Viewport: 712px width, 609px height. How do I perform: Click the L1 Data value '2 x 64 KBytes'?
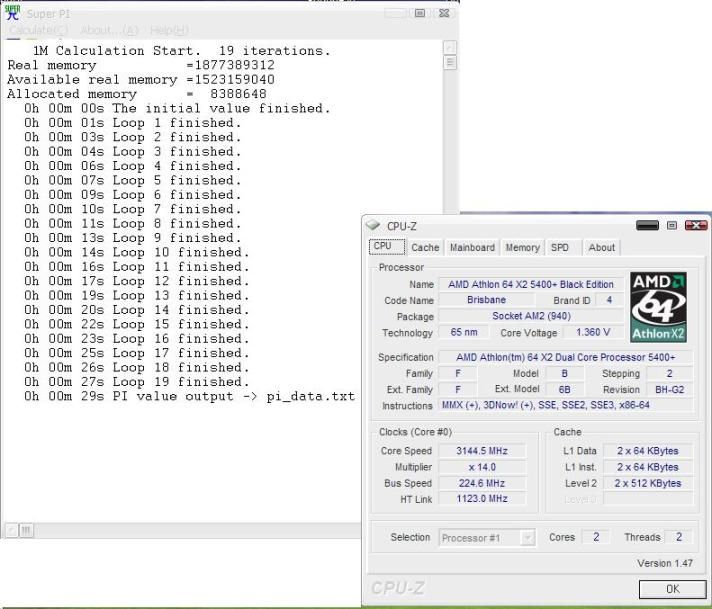tap(648, 451)
